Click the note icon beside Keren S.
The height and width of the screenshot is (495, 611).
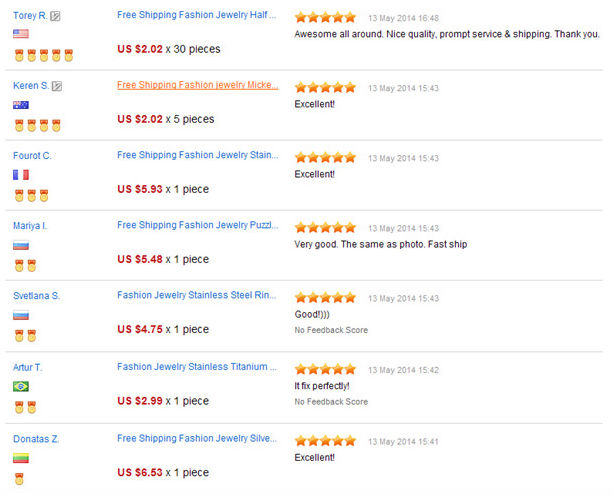tap(57, 86)
